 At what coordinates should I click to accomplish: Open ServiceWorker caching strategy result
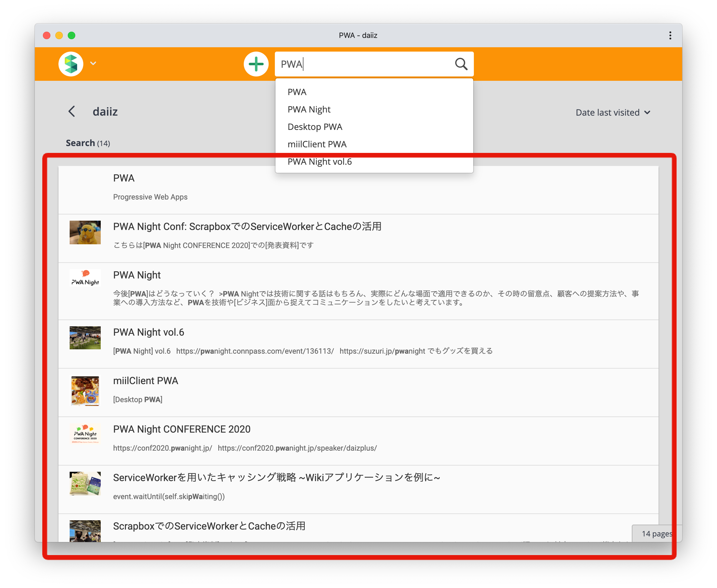276,478
